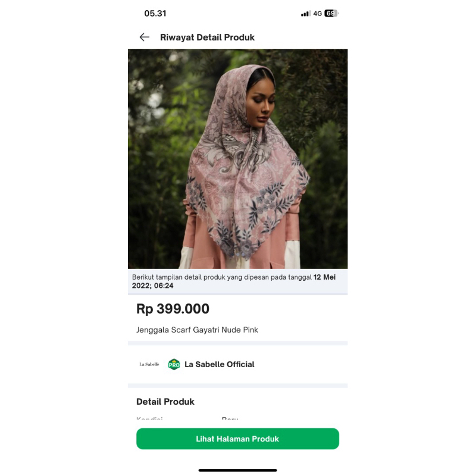Open the La Sabelle Official store link
476x476 pixels.
(219, 364)
